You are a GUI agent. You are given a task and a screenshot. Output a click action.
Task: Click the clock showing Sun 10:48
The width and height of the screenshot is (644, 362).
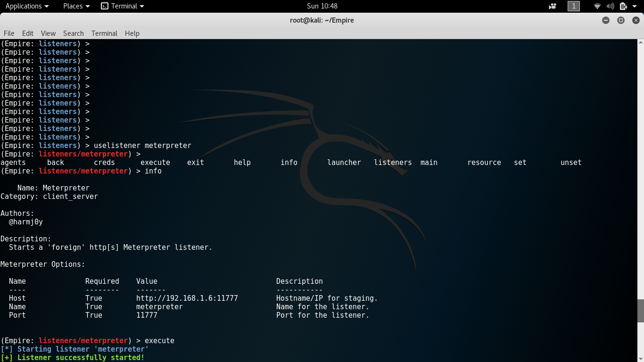coord(322,6)
